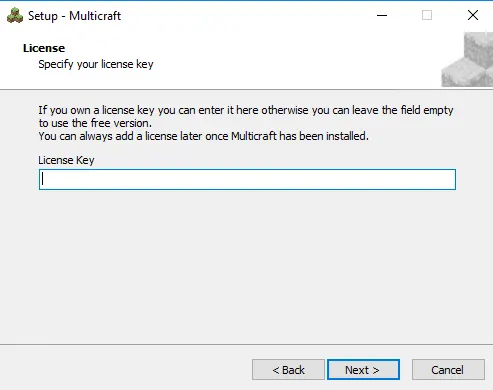Focus the License Key text field
This screenshot has width=493, height=390.
(x=247, y=179)
